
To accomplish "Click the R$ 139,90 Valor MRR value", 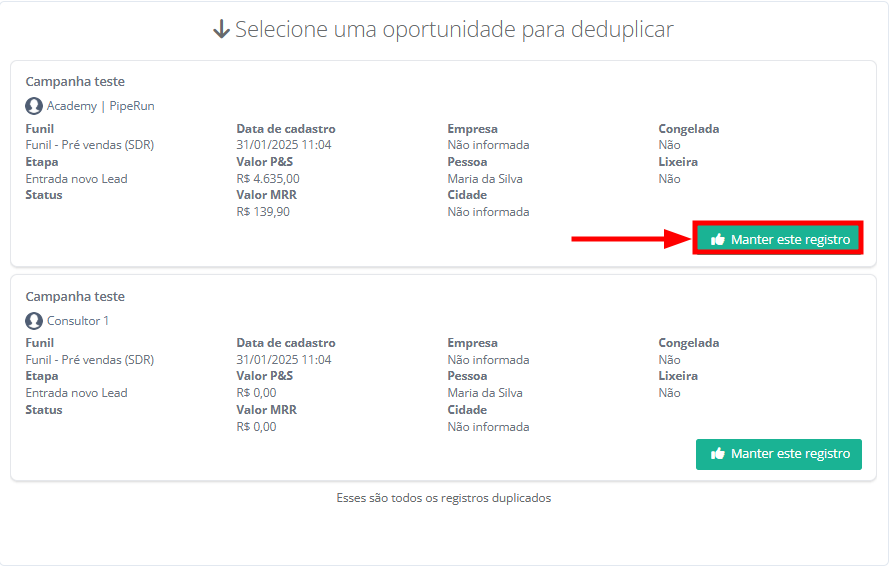I will click(263, 212).
